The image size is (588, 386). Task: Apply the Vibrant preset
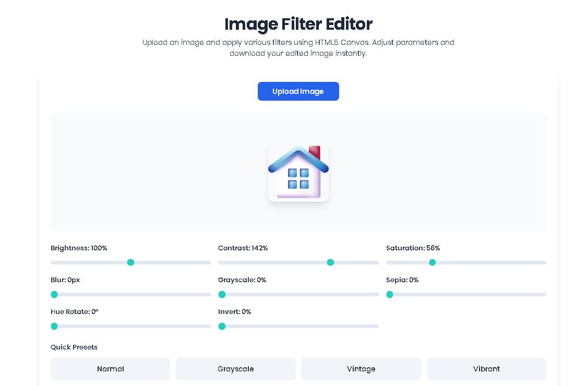pyautogui.click(x=486, y=369)
